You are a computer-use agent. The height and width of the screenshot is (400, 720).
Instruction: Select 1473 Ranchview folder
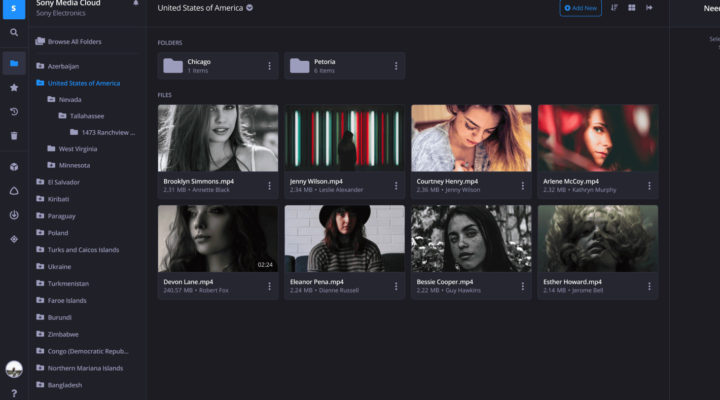click(102, 132)
